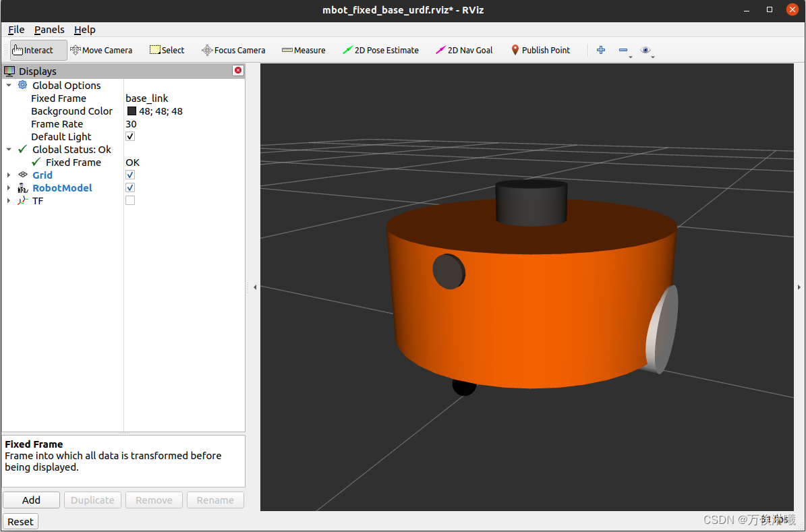Enable the TF display checkbox

130,200
